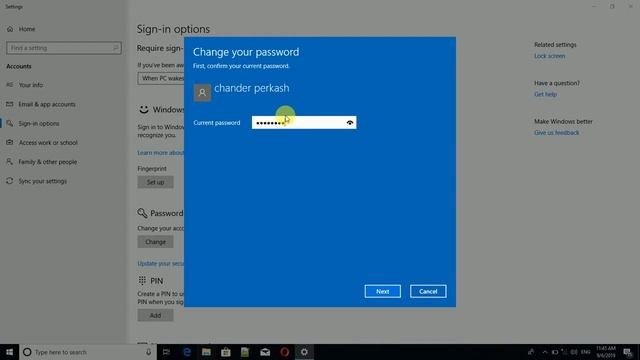The width and height of the screenshot is (640, 360).
Task: Open Sync your settings page
Action: 43,181
